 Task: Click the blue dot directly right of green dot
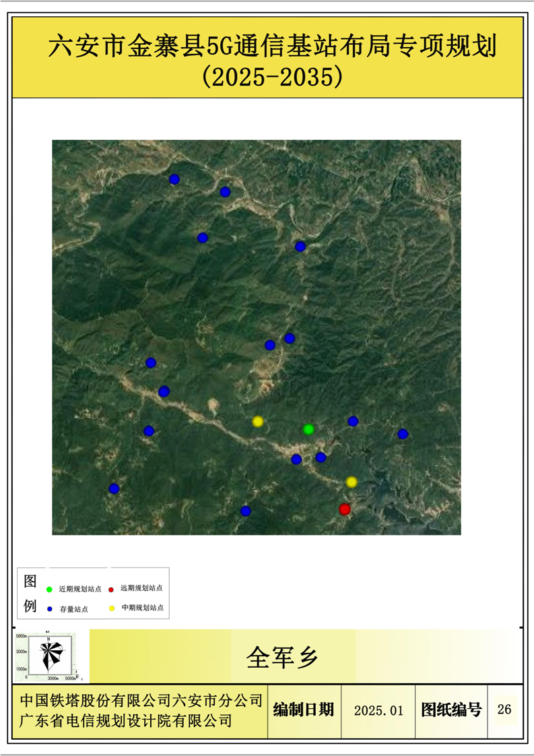coord(353,421)
